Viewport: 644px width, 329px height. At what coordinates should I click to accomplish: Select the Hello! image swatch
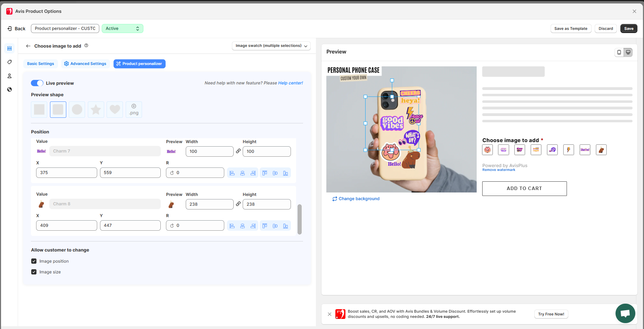[585, 150]
